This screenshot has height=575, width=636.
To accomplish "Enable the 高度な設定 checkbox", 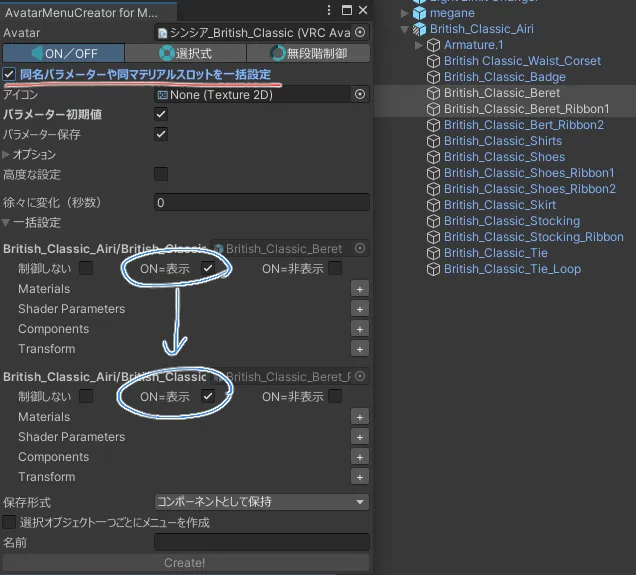I will 161,174.
